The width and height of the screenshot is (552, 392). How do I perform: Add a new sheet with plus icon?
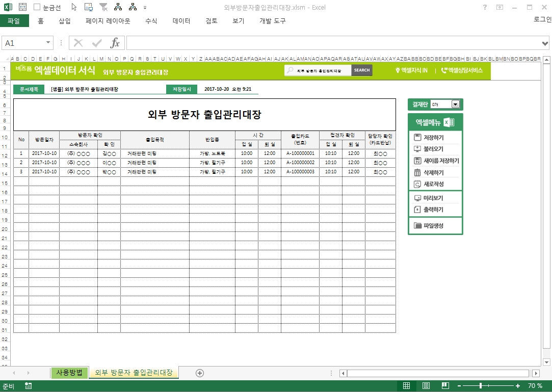[200, 373]
